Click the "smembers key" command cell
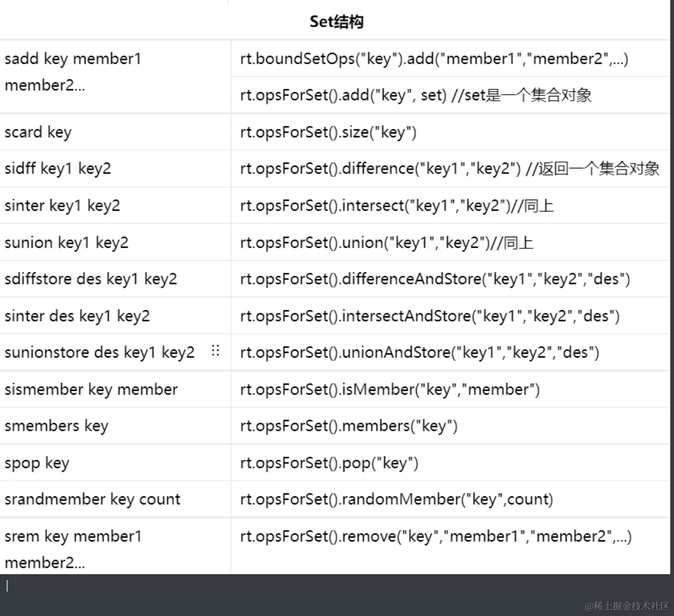The height and width of the screenshot is (616, 674). coord(57,426)
